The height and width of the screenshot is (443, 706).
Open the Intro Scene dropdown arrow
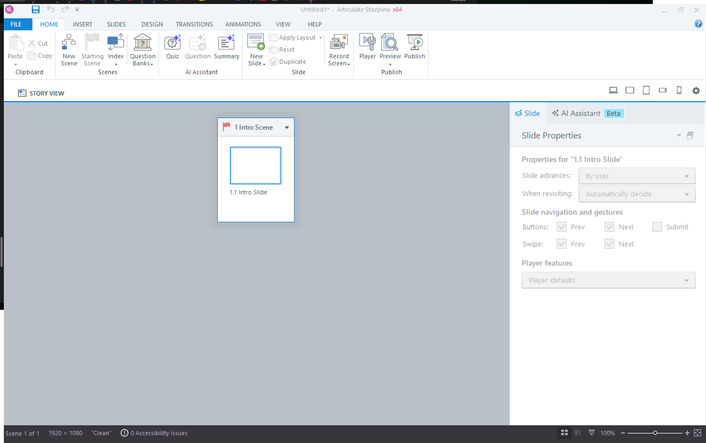(x=287, y=128)
